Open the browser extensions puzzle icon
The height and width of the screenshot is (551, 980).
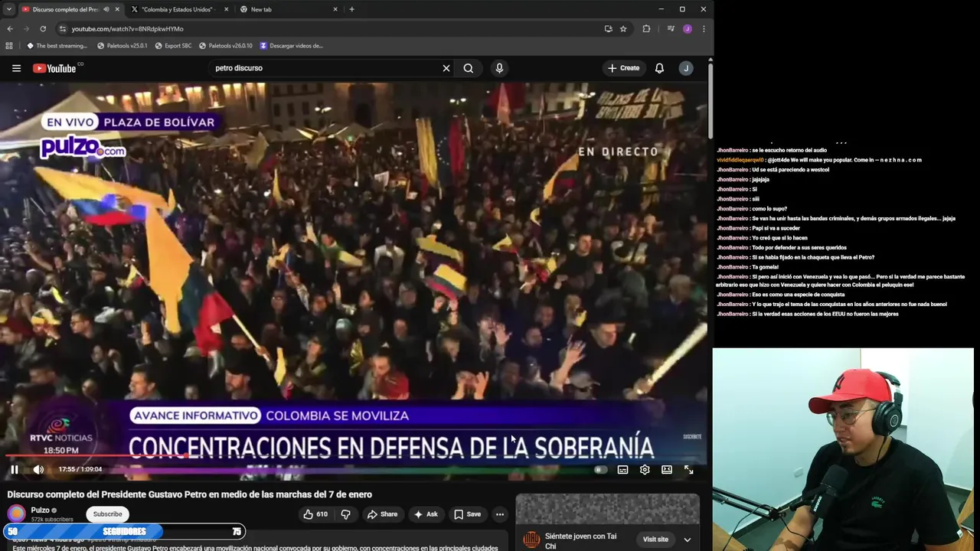click(646, 28)
